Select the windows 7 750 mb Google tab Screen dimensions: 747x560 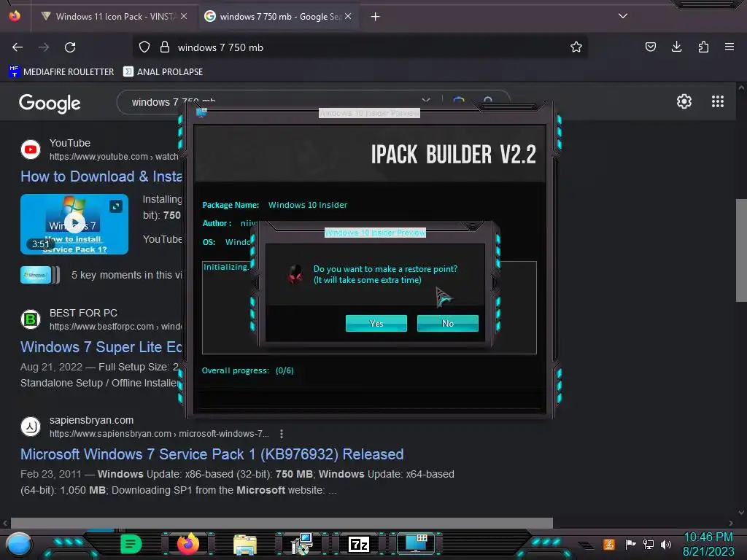click(279, 17)
